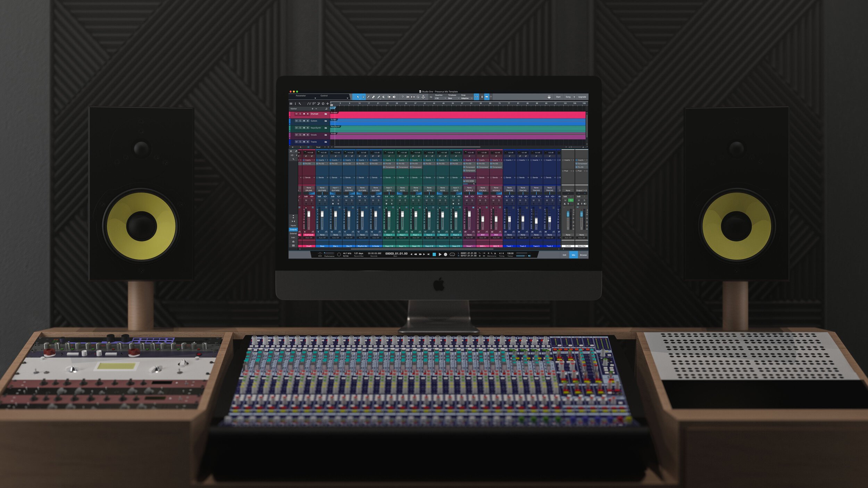
Task: Select the Mute tool in the toolbar
Action: (x=383, y=97)
